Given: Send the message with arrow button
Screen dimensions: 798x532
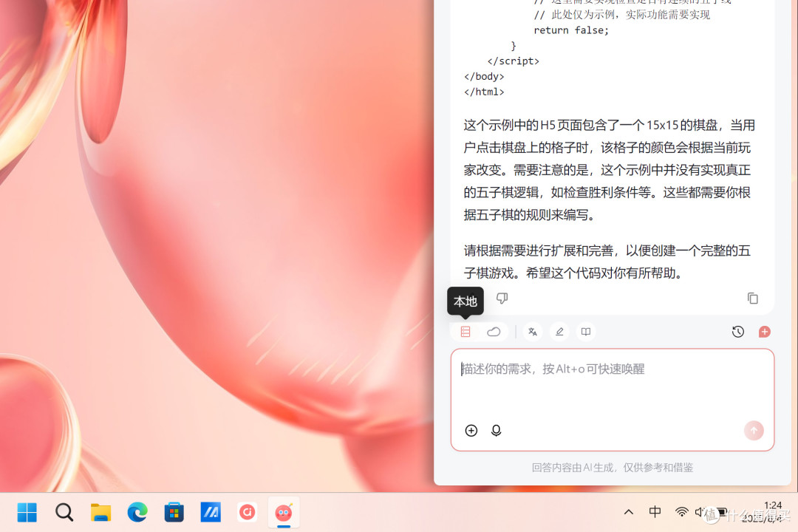Looking at the screenshot, I should [x=754, y=431].
